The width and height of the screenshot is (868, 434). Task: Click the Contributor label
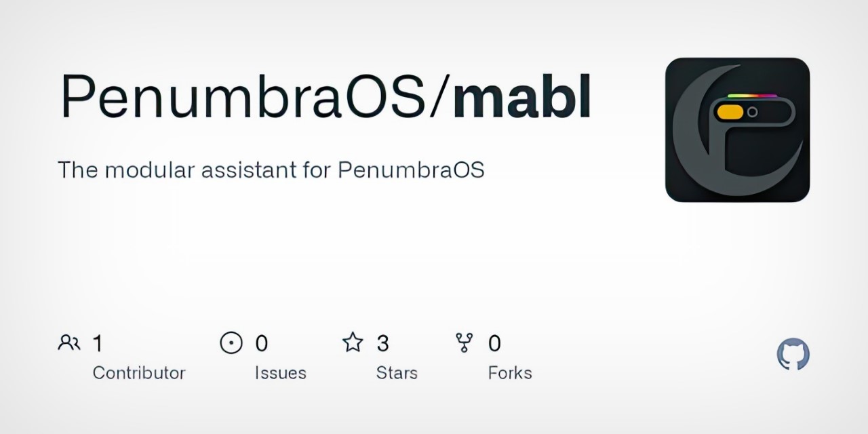[x=139, y=373]
